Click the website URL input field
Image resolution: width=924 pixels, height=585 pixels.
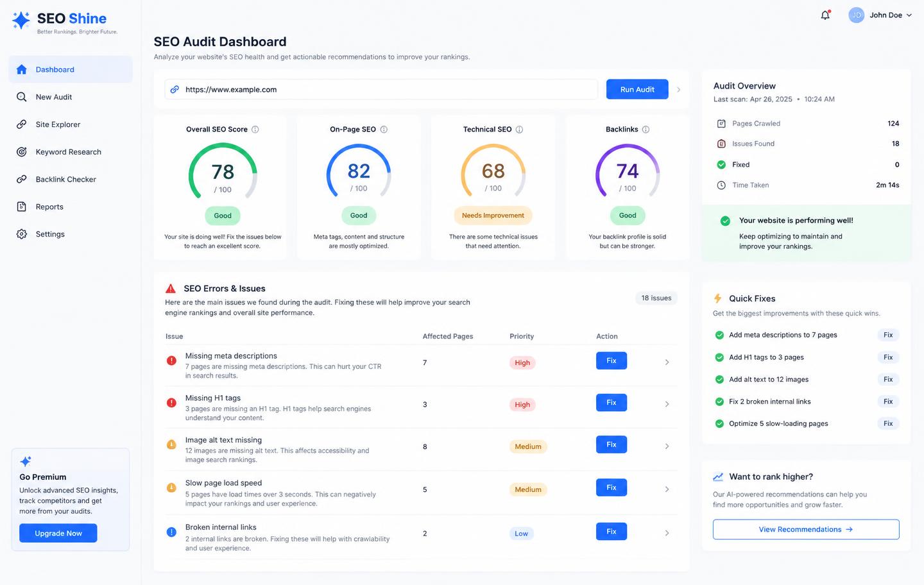[x=381, y=89]
